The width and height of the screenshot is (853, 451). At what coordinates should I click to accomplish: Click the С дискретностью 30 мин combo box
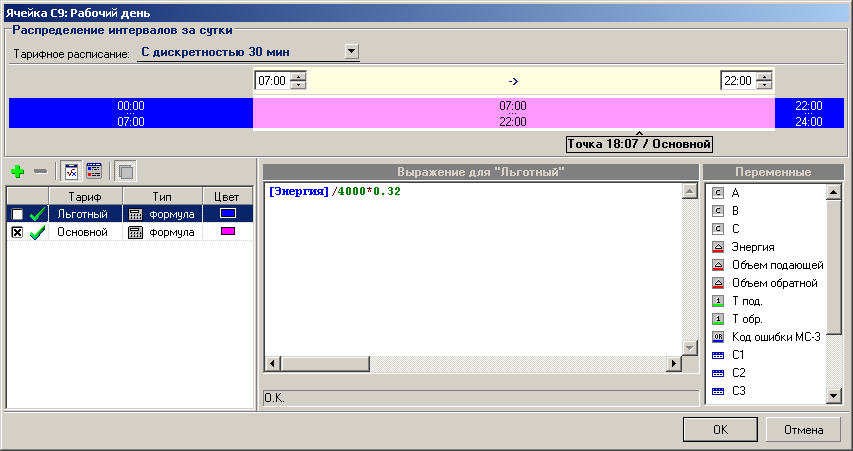(x=248, y=52)
